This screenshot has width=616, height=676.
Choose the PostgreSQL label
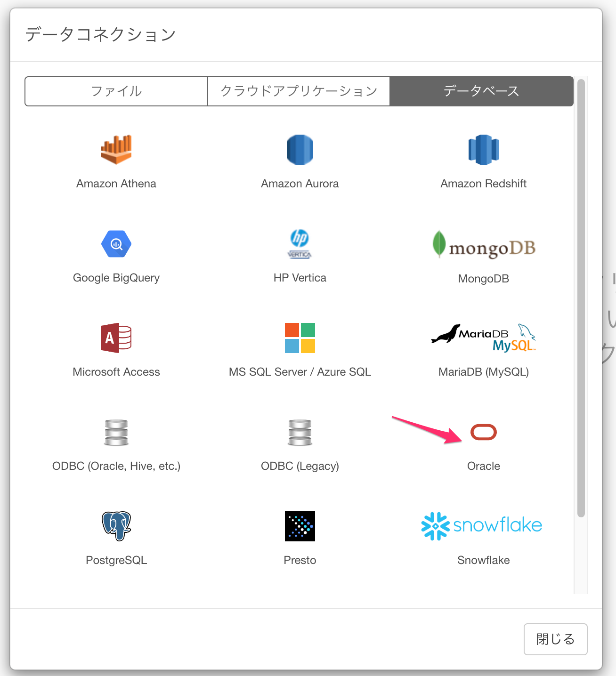pyautogui.click(x=116, y=560)
